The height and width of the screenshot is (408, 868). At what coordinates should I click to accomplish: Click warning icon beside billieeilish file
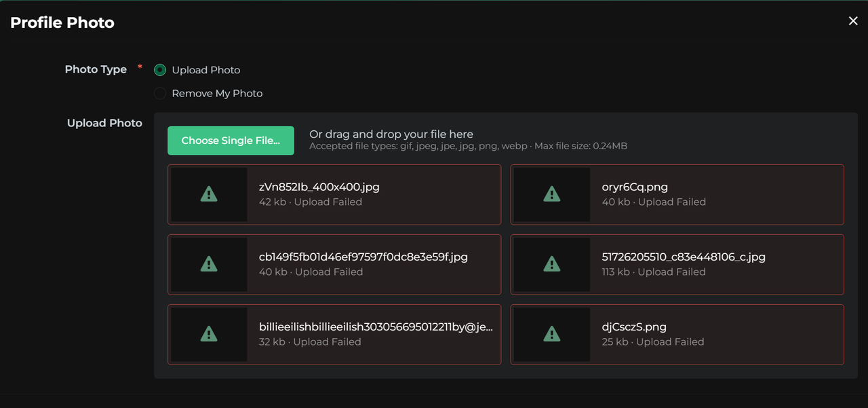209,334
